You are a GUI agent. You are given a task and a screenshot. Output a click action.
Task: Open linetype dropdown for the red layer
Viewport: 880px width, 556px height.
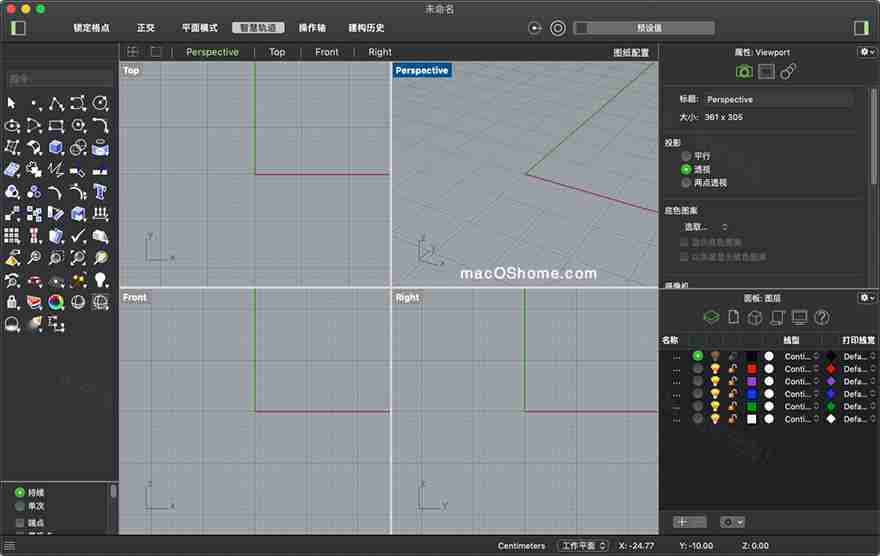point(801,369)
